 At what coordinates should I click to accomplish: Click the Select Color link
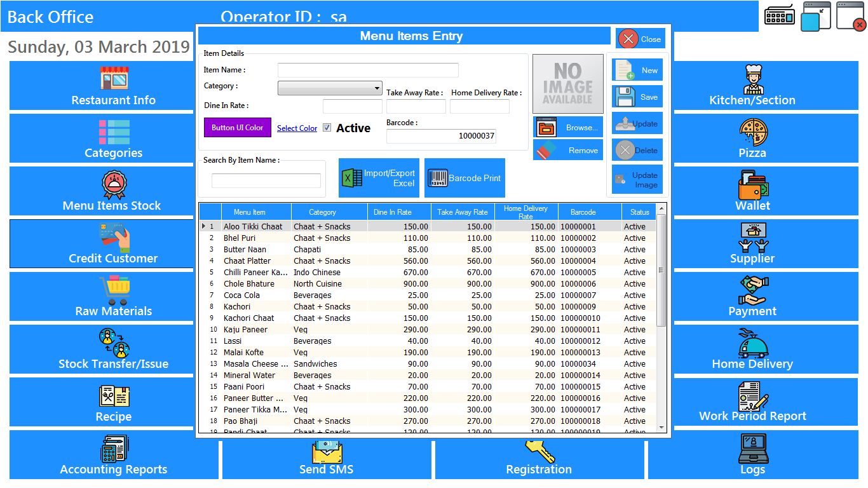coord(297,128)
